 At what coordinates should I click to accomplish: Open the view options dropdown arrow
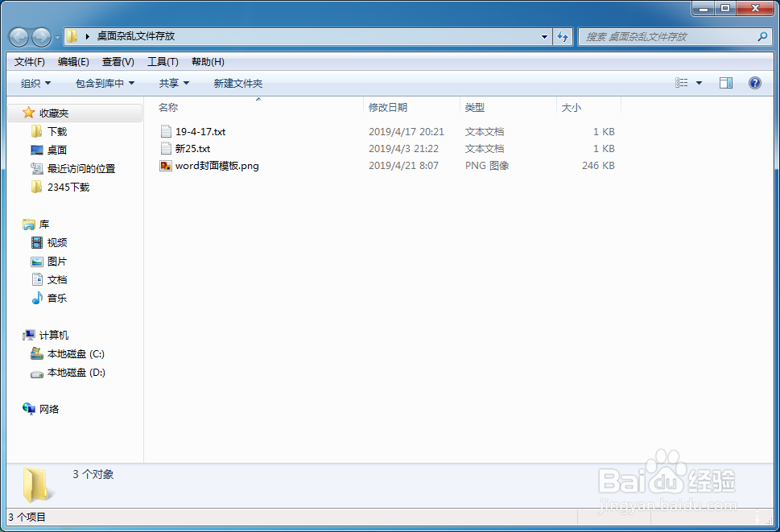pos(699,83)
